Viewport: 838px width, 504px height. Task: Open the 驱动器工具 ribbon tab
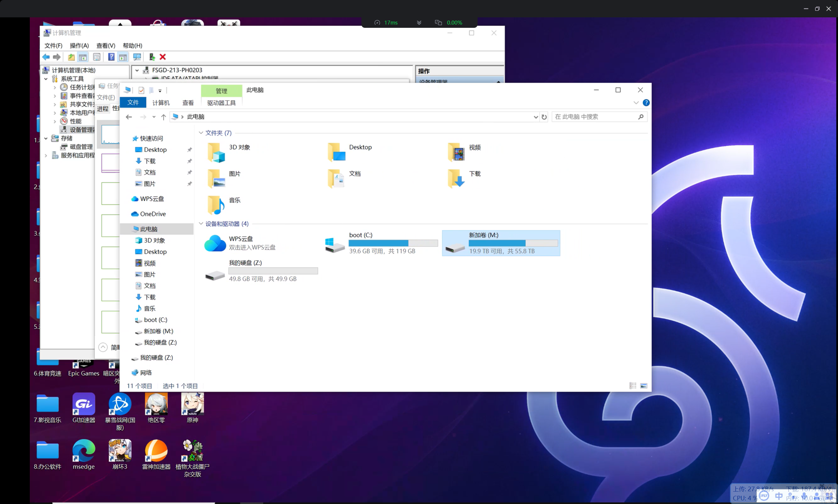[x=222, y=102]
